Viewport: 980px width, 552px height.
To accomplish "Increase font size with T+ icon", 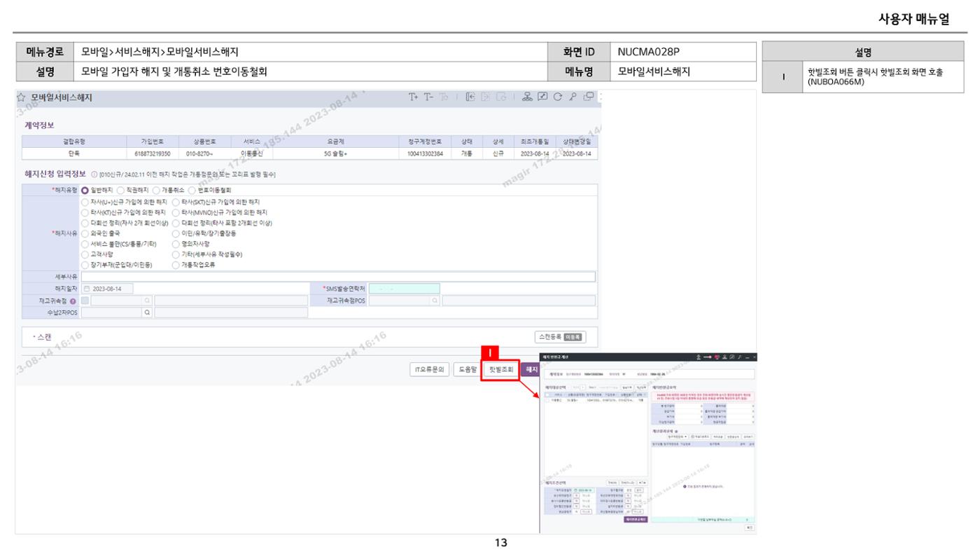I will (415, 98).
